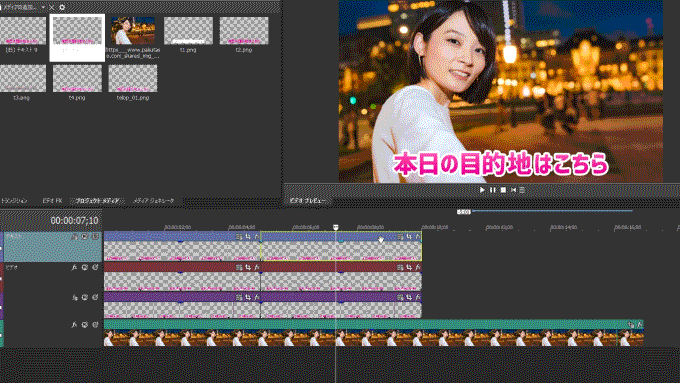Open Pan/Crop on second red track event
The width and height of the screenshot is (680, 383).
pyautogui.click(x=409, y=267)
